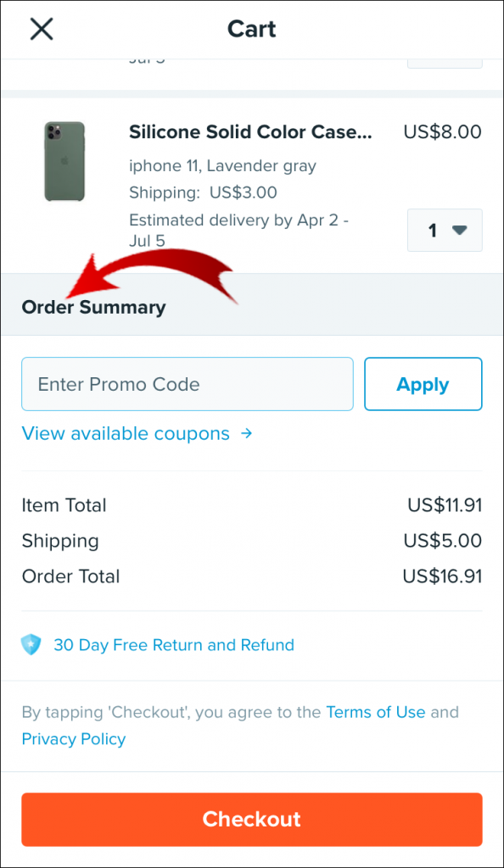Expand the Order Summary section
This screenshot has height=868, width=504.
click(93, 307)
